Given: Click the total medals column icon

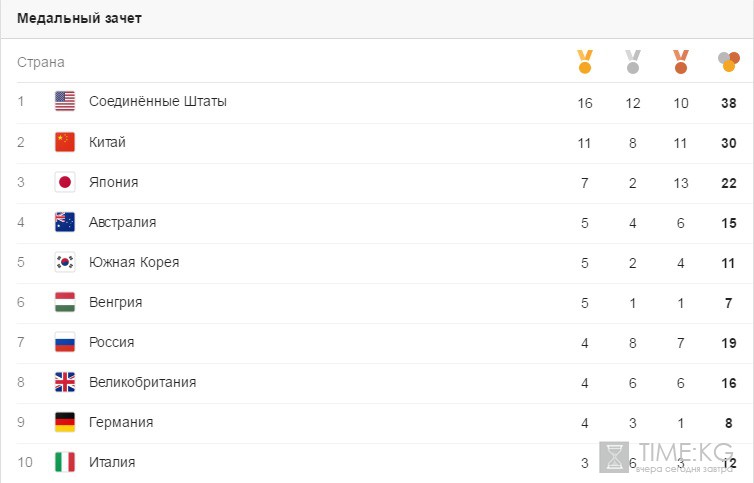Looking at the screenshot, I should [729, 62].
